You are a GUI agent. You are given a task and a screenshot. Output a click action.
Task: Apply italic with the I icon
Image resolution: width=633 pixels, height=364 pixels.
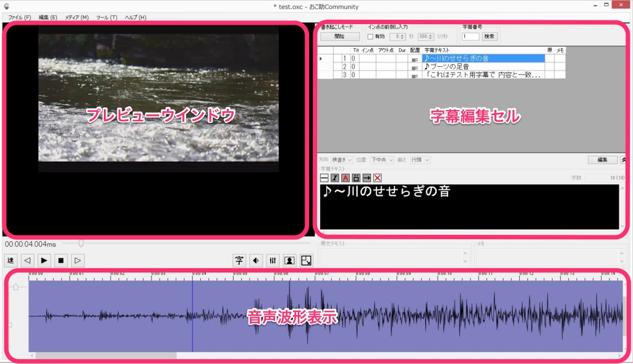coord(334,178)
